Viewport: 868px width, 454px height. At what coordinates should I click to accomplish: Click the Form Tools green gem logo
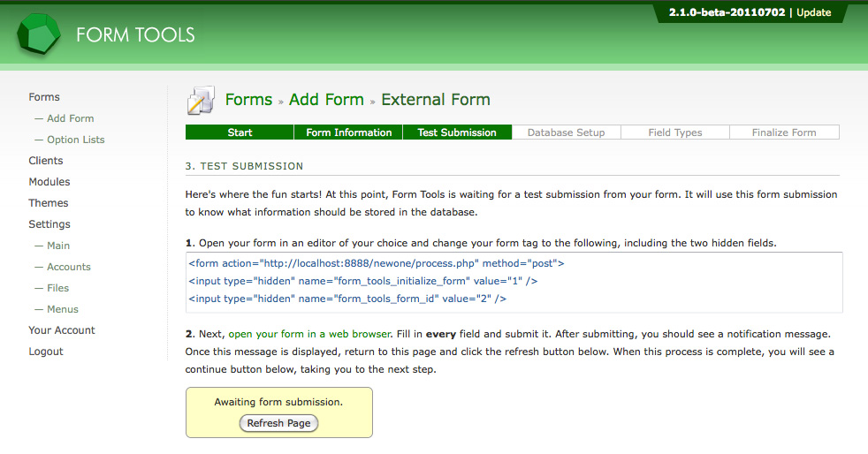click(39, 34)
